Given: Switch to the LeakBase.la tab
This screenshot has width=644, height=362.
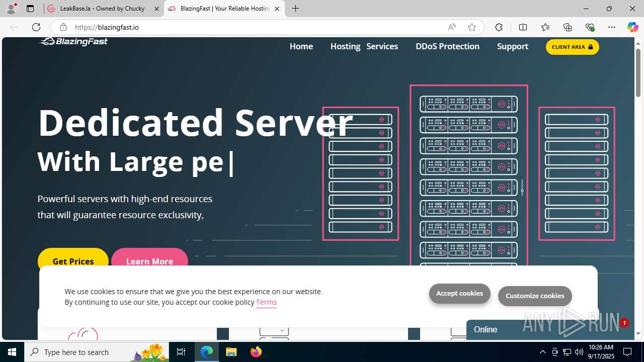Looking at the screenshot, I should pos(102,9).
